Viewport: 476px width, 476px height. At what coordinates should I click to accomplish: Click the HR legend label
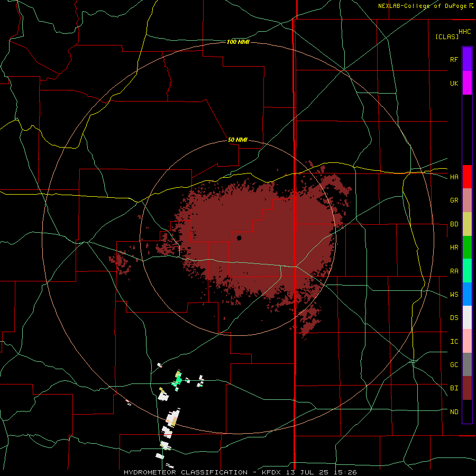coord(454,248)
